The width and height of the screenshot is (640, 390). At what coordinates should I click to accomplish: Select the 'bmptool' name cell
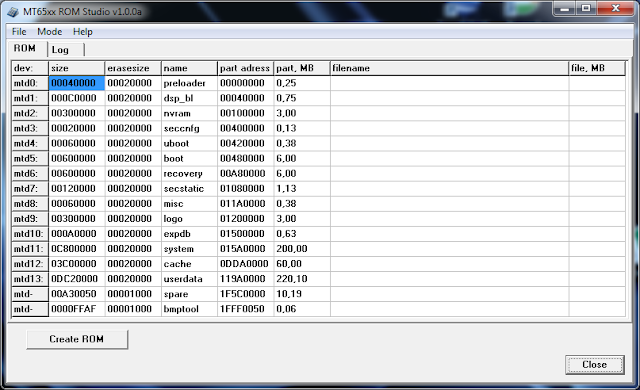pyautogui.click(x=189, y=309)
